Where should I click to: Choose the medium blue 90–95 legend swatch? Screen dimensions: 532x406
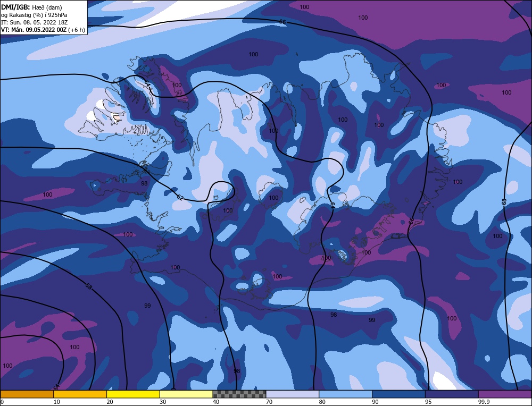(398, 394)
